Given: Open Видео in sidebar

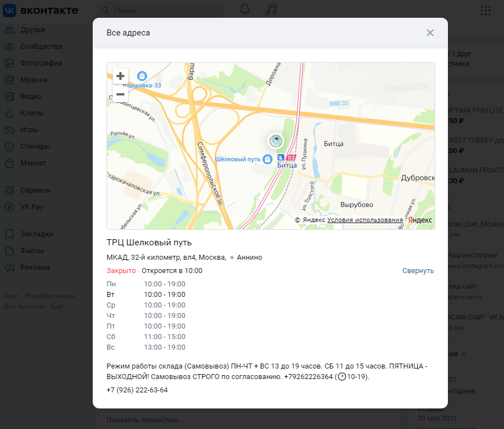Looking at the screenshot, I should (x=31, y=97).
